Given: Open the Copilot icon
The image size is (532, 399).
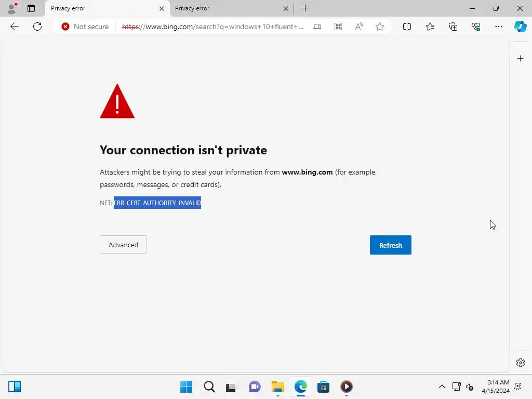Looking at the screenshot, I should pos(520,26).
